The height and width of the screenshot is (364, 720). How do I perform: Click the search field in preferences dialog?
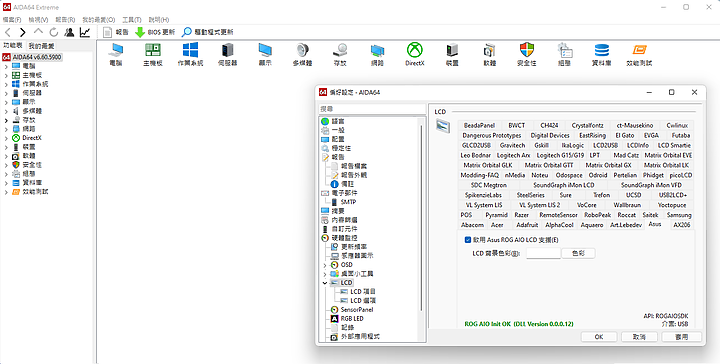tap(372, 109)
